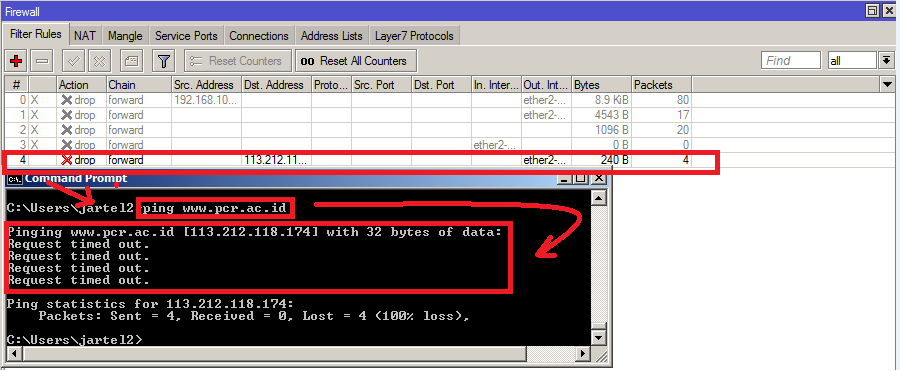Click Command Prompt scroll left arrow
The width and height of the screenshot is (900, 372).
(13, 354)
